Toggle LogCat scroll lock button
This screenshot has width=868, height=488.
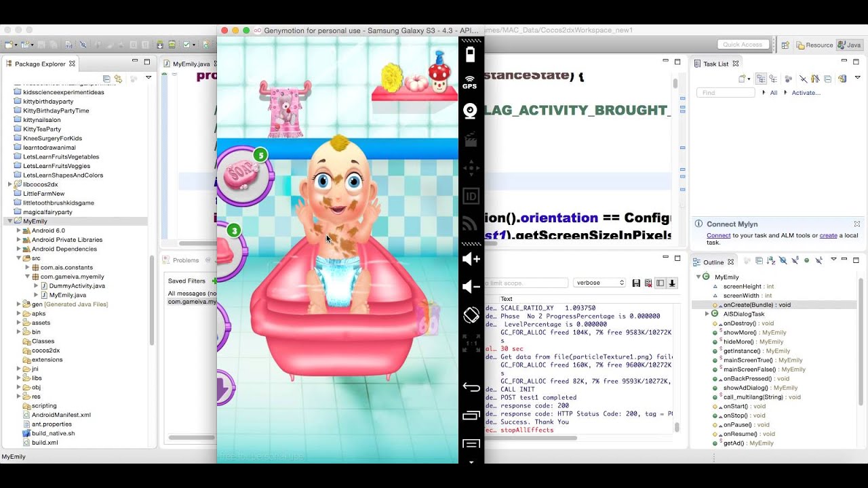pyautogui.click(x=672, y=283)
